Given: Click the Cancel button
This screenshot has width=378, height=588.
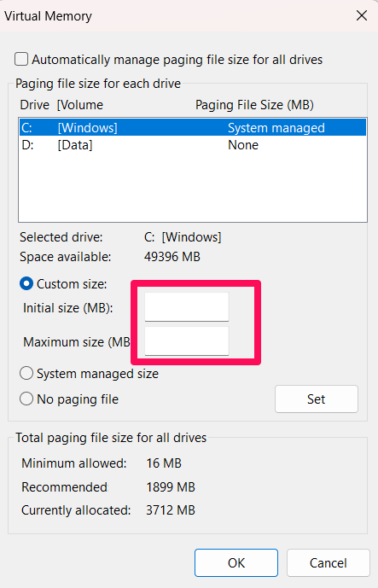Looking at the screenshot, I should tap(329, 563).
